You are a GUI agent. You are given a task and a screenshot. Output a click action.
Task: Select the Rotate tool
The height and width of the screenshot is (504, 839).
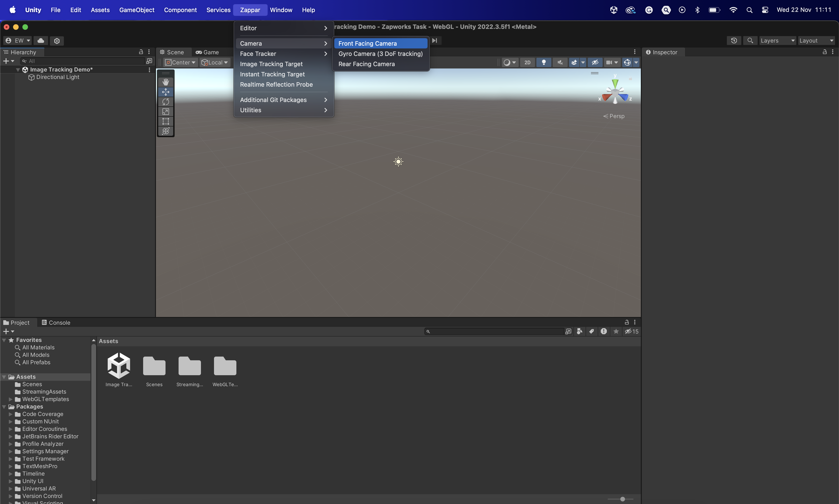coord(166,102)
